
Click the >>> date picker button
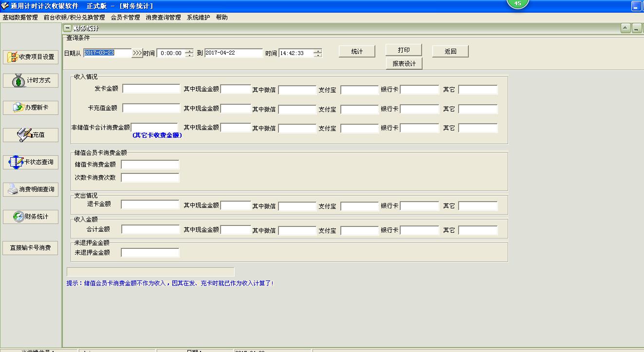[137, 53]
